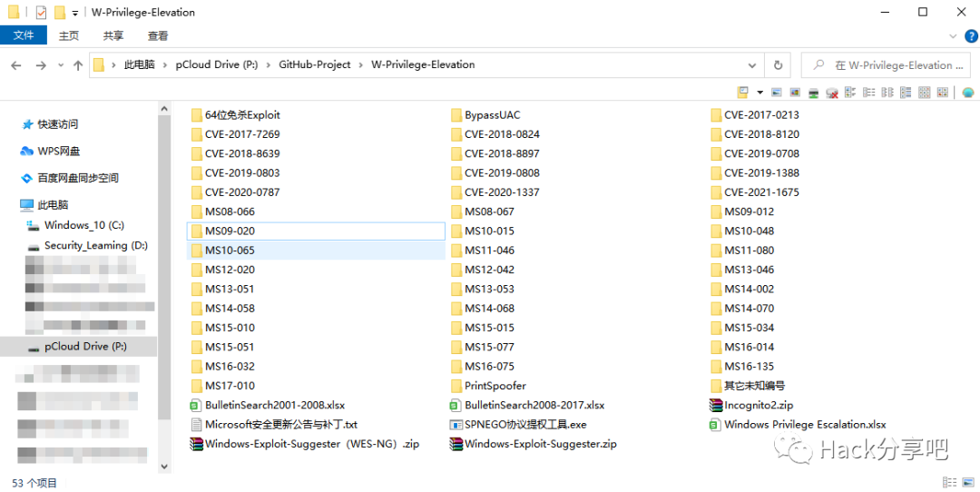Image resolution: width=980 pixels, height=492 pixels.
Task: Select Microsoft安全更新公告与补丁.txt file icon
Action: point(196,425)
